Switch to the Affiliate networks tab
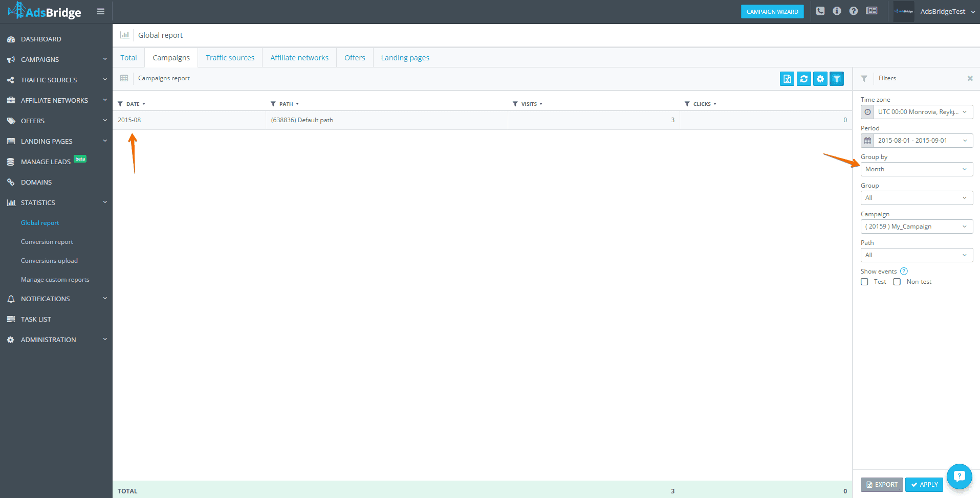 point(299,58)
